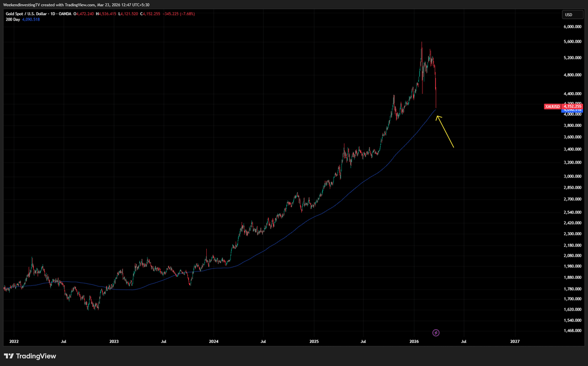Click the 2,850.000 price axis label

click(x=572, y=187)
